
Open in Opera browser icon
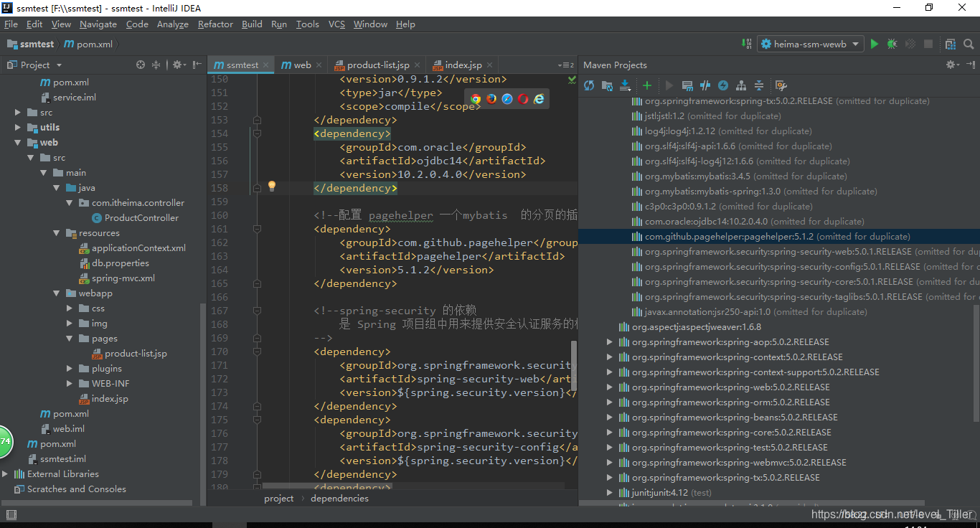(x=523, y=99)
